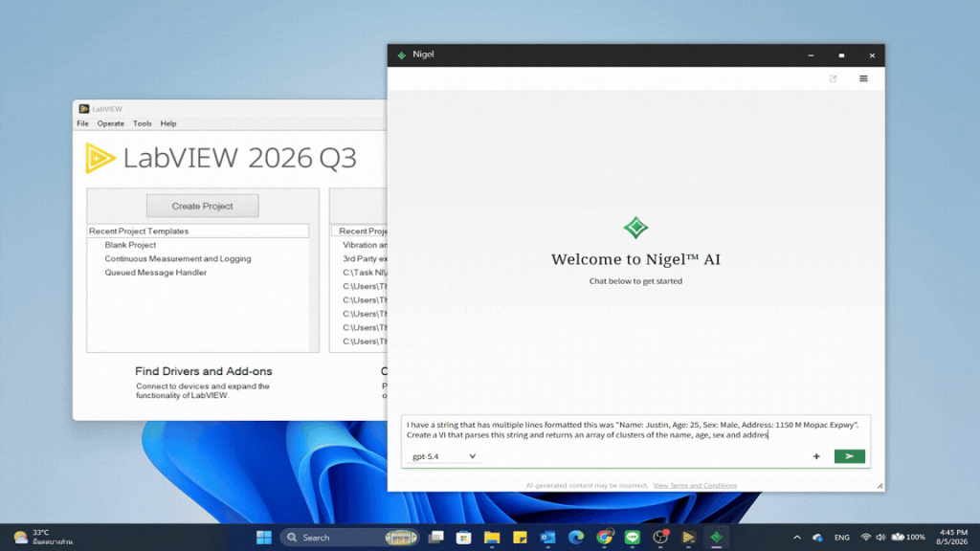Screen dimensions: 980x551
Task: Start a new chat with the compose icon
Action: tap(833, 78)
